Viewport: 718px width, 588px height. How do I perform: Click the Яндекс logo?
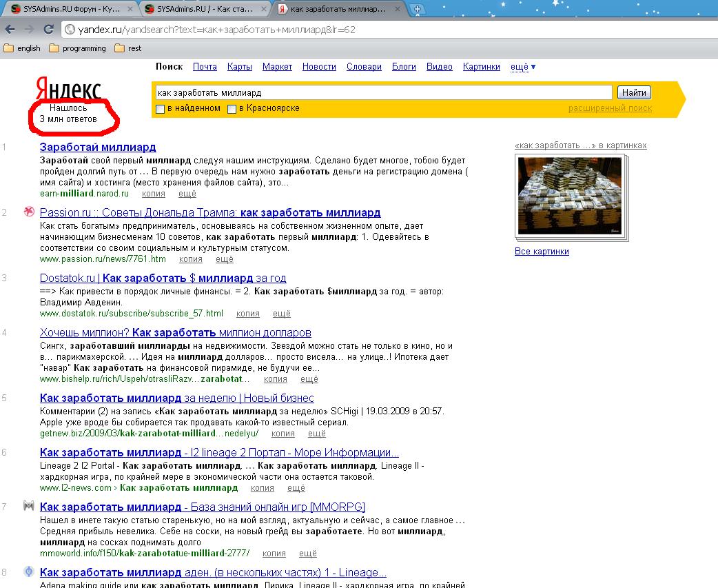coord(68,88)
